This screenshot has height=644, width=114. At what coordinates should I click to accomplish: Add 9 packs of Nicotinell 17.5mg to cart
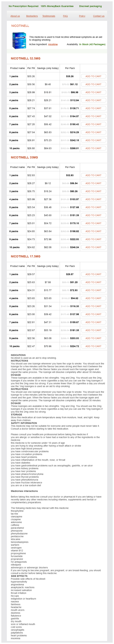pos(93,338)
